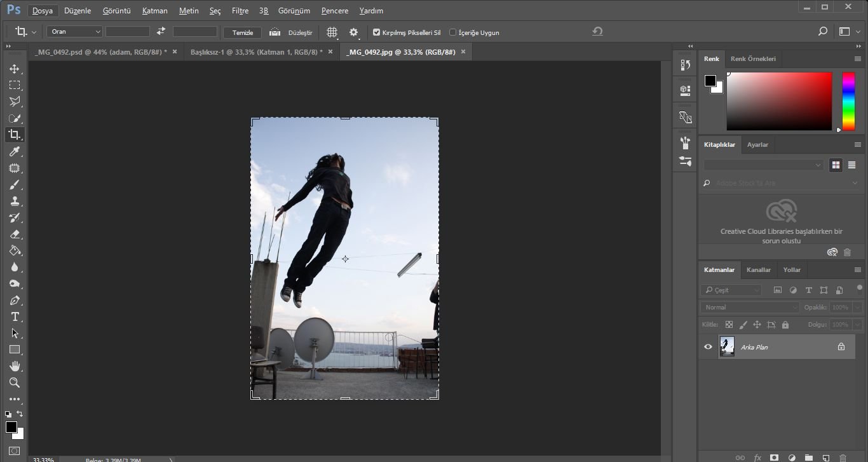Select the Eraser tool
The height and width of the screenshot is (462, 868).
[14, 234]
